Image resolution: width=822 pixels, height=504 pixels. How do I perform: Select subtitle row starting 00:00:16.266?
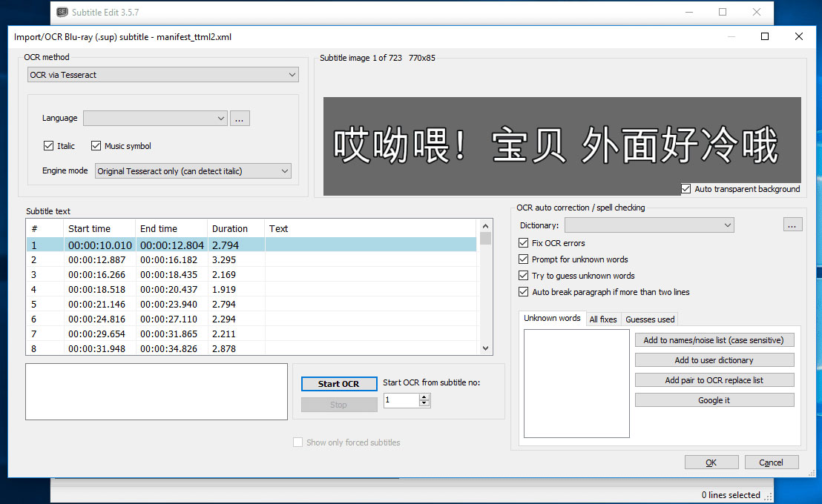[251, 274]
